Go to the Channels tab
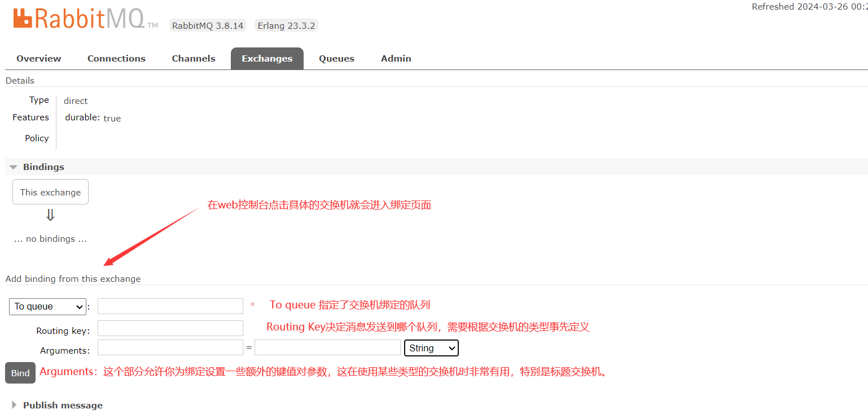The height and width of the screenshot is (418, 868). pos(194,59)
